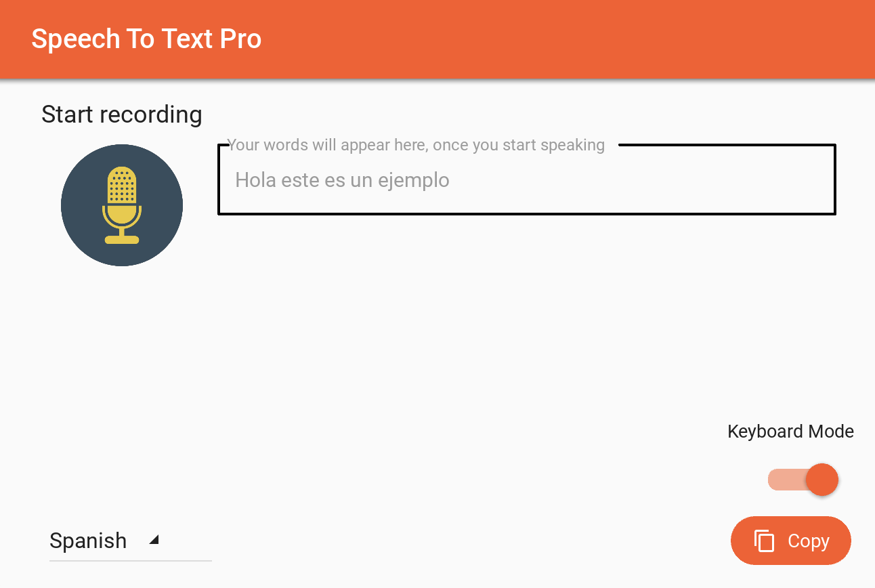This screenshot has width=875, height=588.
Task: Slide the Keyboard Mode control knob
Action: (x=821, y=479)
